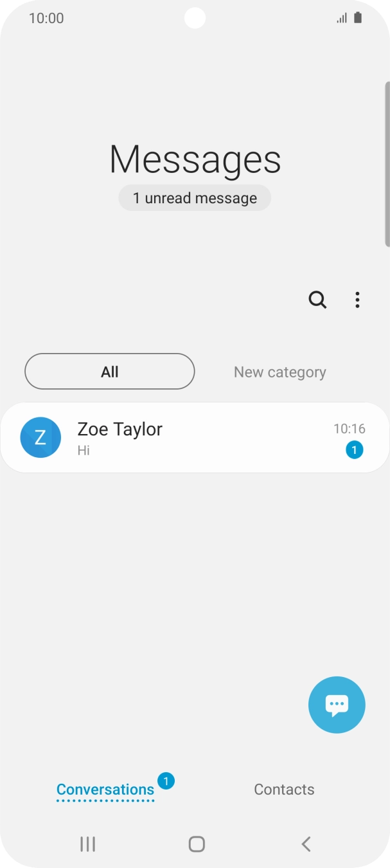Tap the 1 unread message label

coord(195,198)
